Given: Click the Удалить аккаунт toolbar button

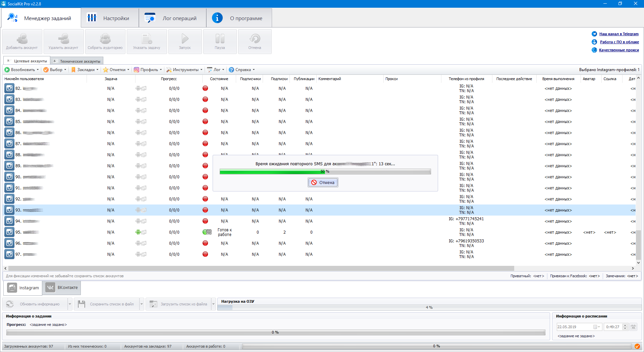Looking at the screenshot, I should point(63,42).
